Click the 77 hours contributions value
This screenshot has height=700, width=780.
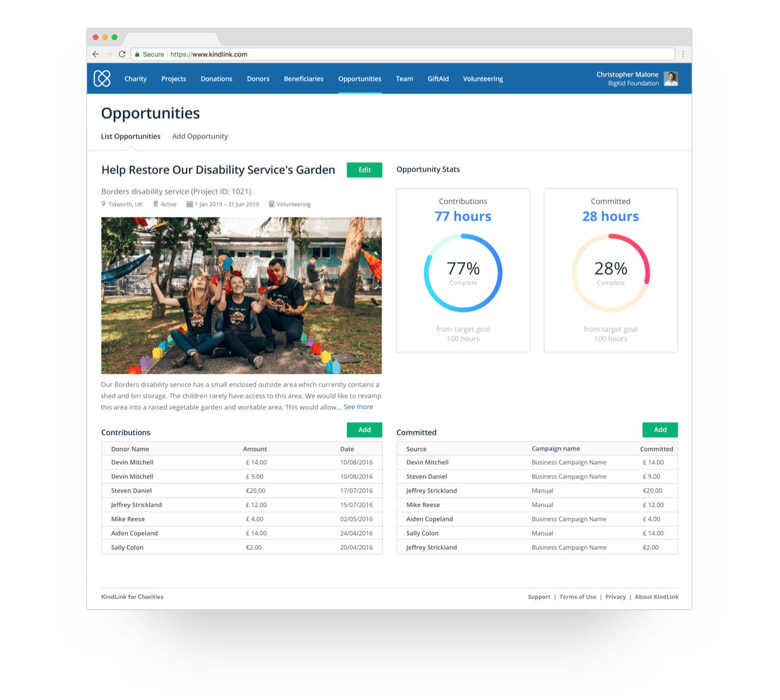[x=463, y=217]
